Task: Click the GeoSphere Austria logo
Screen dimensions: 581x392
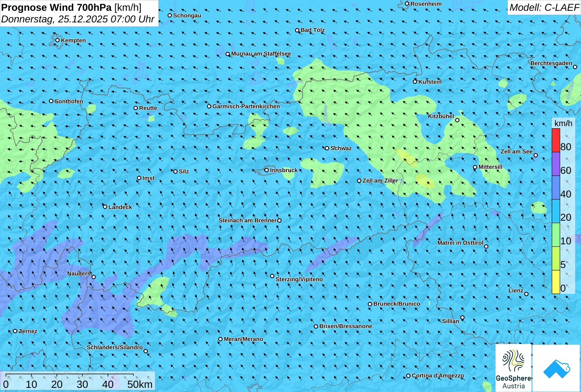Action: (x=514, y=368)
